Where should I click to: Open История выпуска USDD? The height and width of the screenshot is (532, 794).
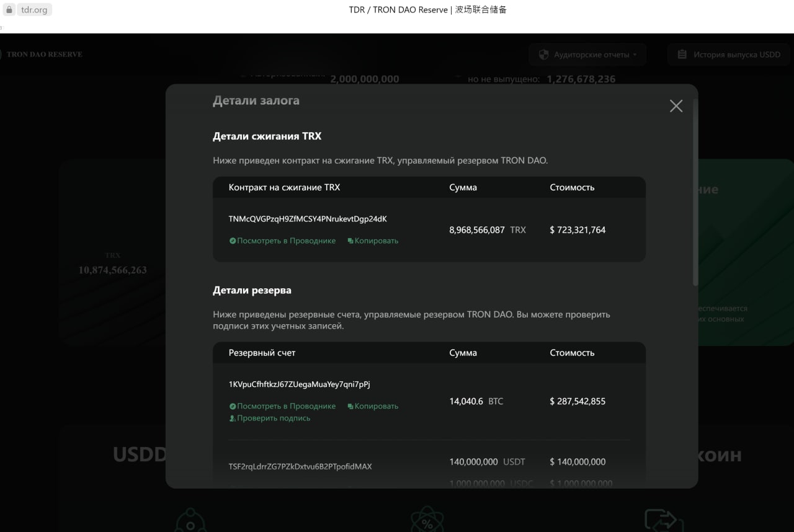click(x=729, y=55)
